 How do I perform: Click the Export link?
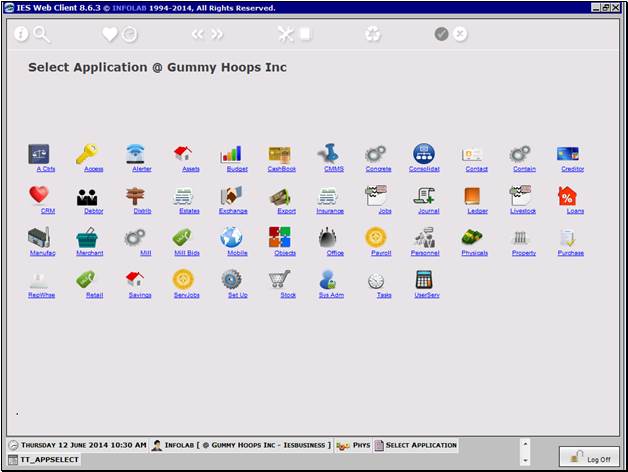point(286,211)
